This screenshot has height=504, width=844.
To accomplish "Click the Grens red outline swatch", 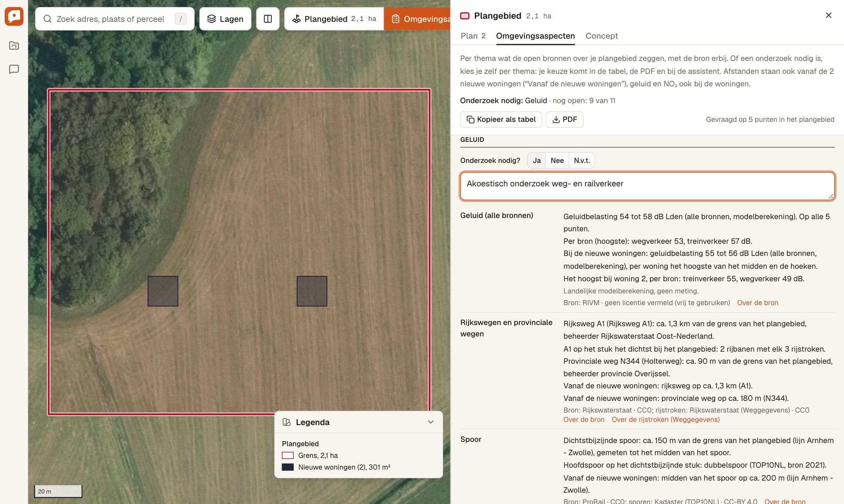I will tap(288, 456).
